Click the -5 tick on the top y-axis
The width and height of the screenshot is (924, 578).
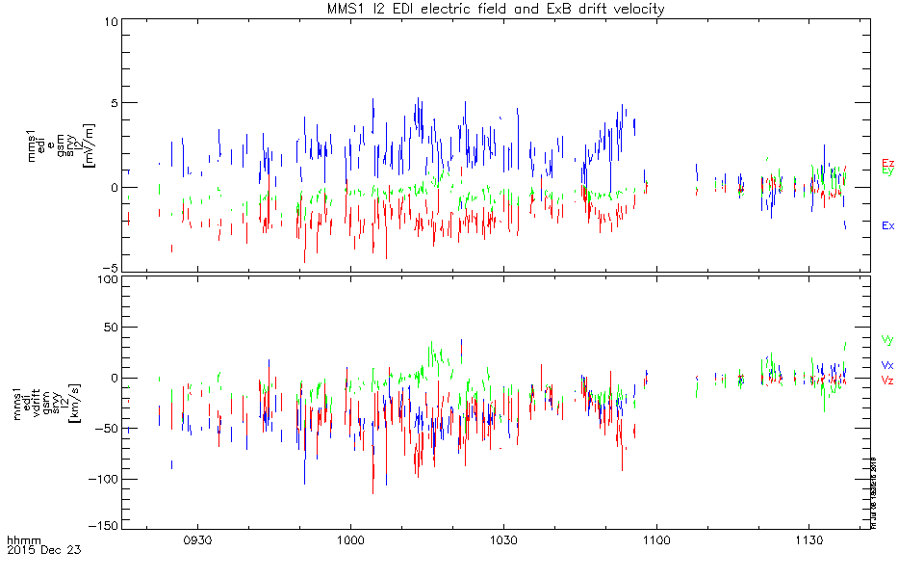(111, 268)
